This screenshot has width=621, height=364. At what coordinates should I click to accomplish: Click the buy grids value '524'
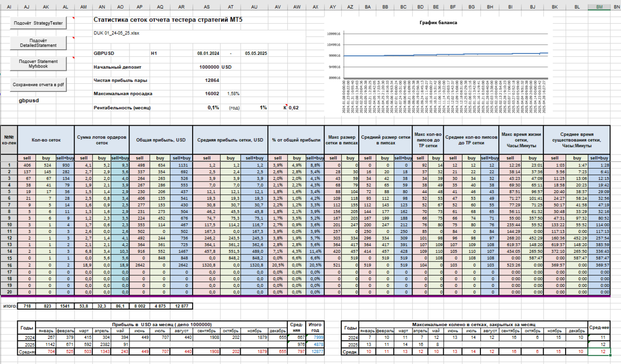(x=46, y=165)
